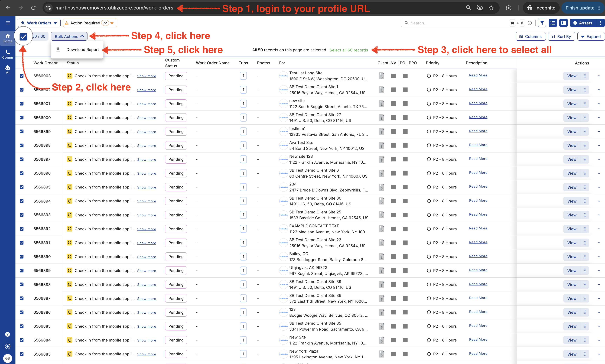The height and width of the screenshot is (364, 605).
Task: Click the browser address bar URL
Action: click(x=114, y=8)
